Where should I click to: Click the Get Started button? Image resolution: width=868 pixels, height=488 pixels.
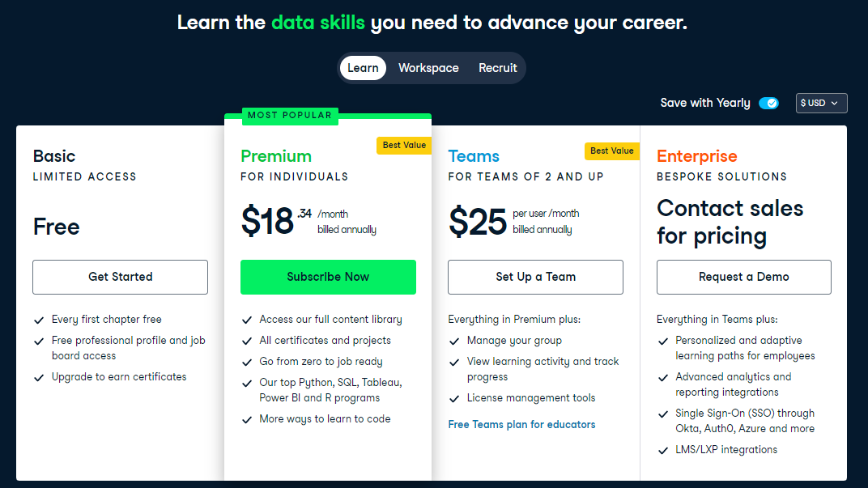point(120,277)
